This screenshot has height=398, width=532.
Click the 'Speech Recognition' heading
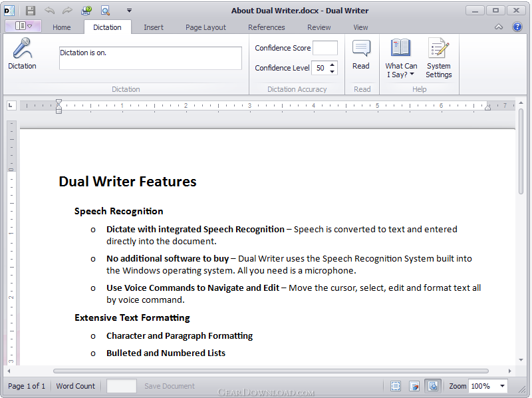[x=119, y=211]
